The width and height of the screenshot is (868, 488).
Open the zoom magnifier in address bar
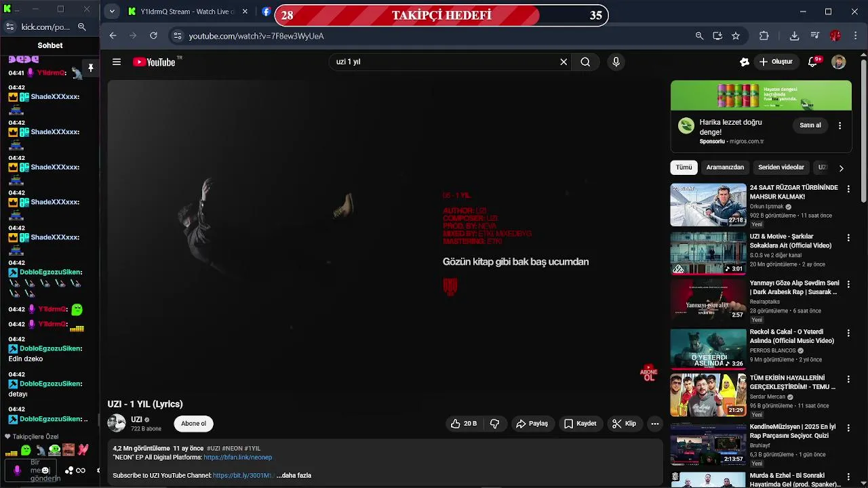point(699,36)
